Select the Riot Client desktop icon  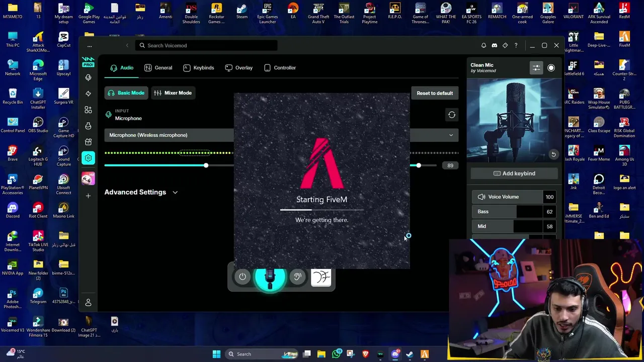pyautogui.click(x=38, y=210)
